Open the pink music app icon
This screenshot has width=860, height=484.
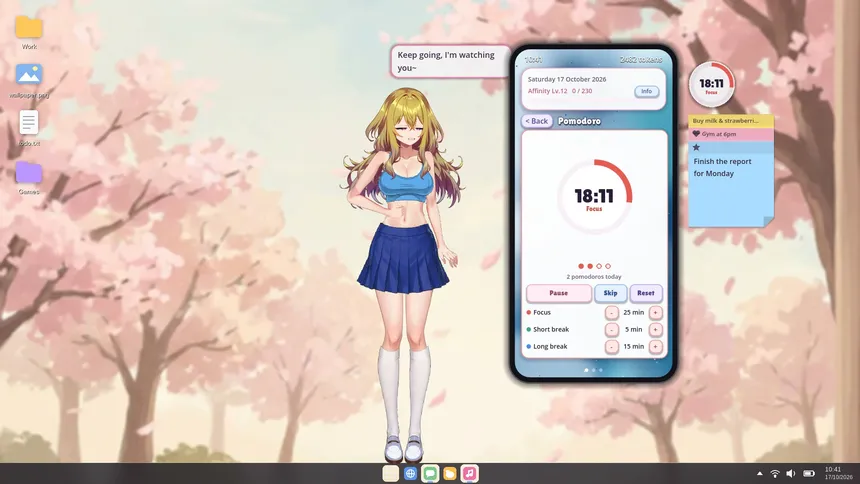click(469, 473)
